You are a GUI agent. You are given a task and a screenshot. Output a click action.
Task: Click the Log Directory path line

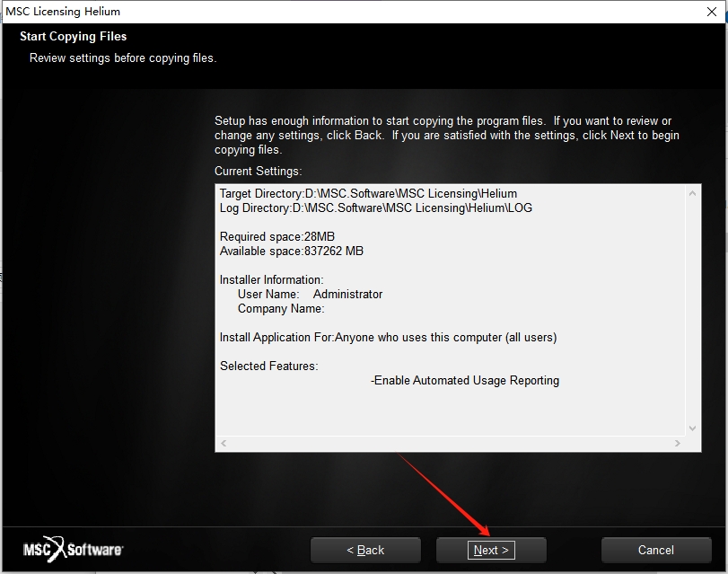click(375, 208)
